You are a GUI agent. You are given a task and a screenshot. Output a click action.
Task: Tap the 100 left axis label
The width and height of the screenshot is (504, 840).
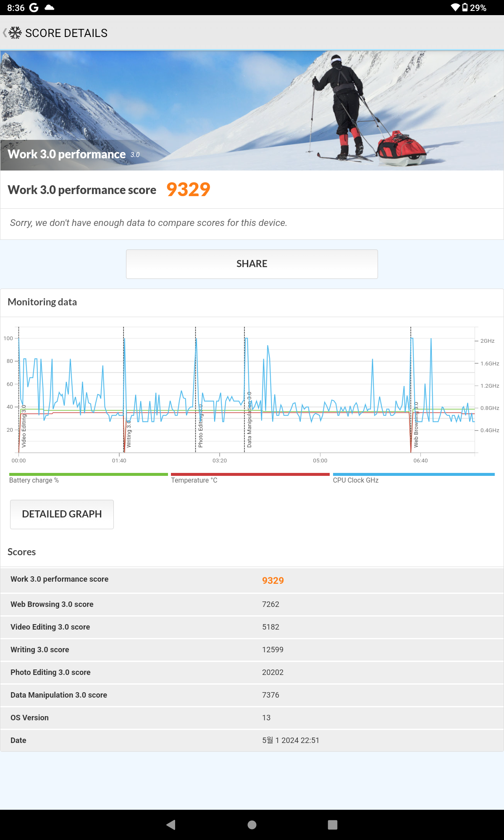[x=8, y=339]
